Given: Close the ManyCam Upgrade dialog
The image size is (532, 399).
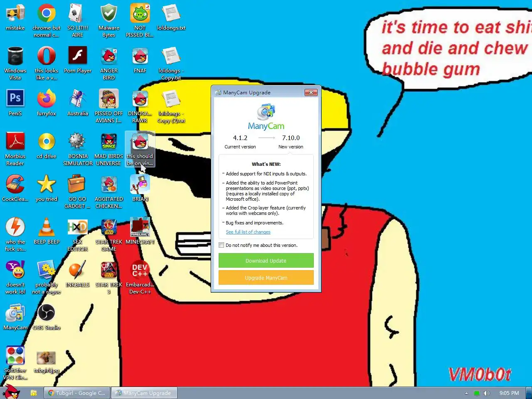Looking at the screenshot, I should pyautogui.click(x=311, y=92).
